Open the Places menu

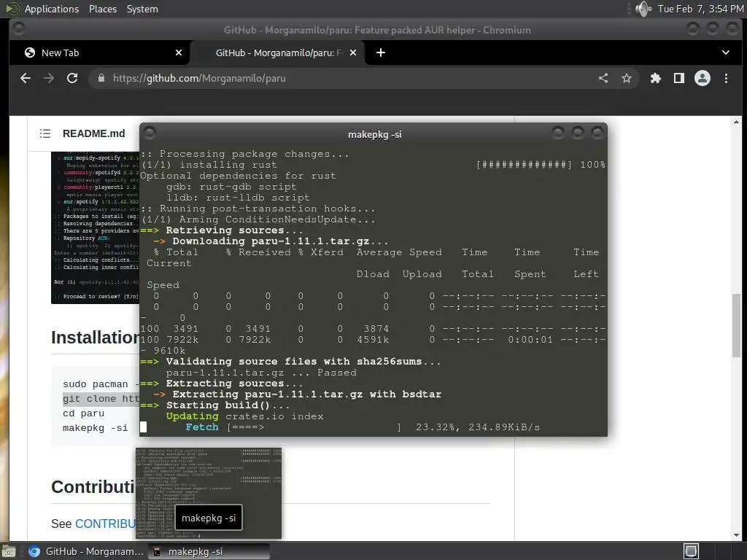[x=102, y=9]
